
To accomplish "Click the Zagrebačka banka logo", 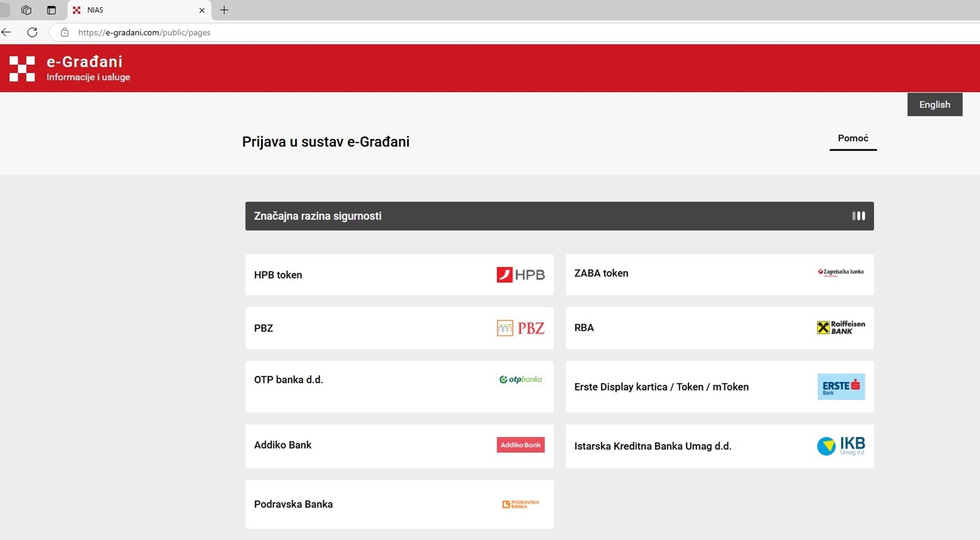I will tap(840, 272).
